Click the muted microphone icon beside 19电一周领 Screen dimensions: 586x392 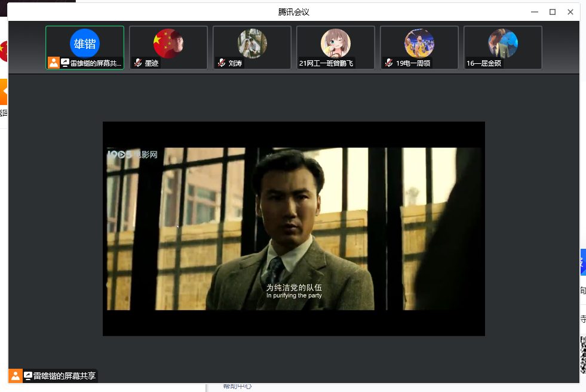[x=389, y=63]
